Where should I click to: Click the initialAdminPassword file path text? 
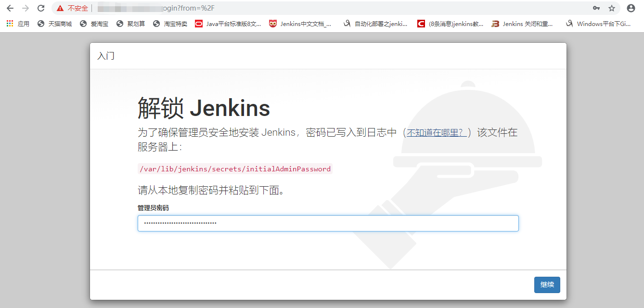click(x=235, y=169)
